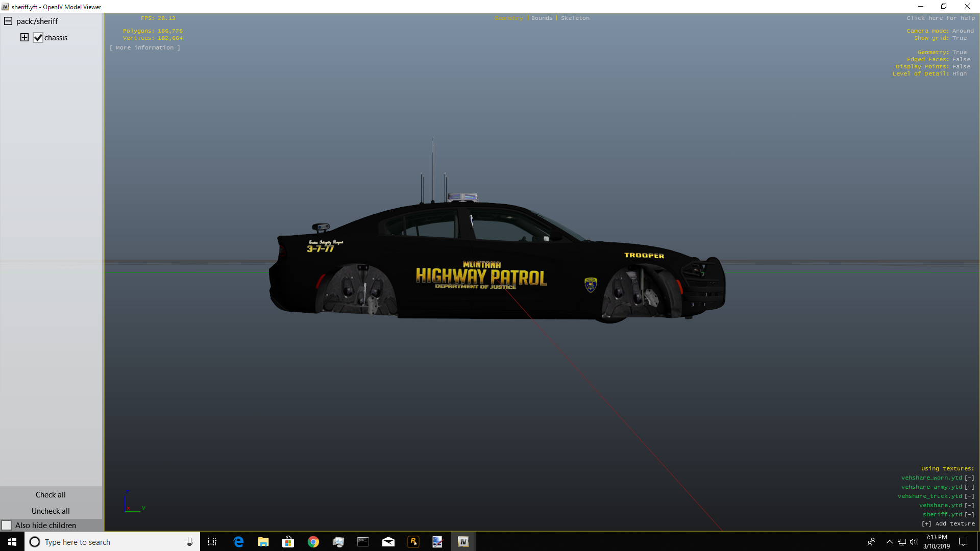Remove vehshare_worn.ytd texture
This screenshot has width=980, height=551.
point(969,478)
